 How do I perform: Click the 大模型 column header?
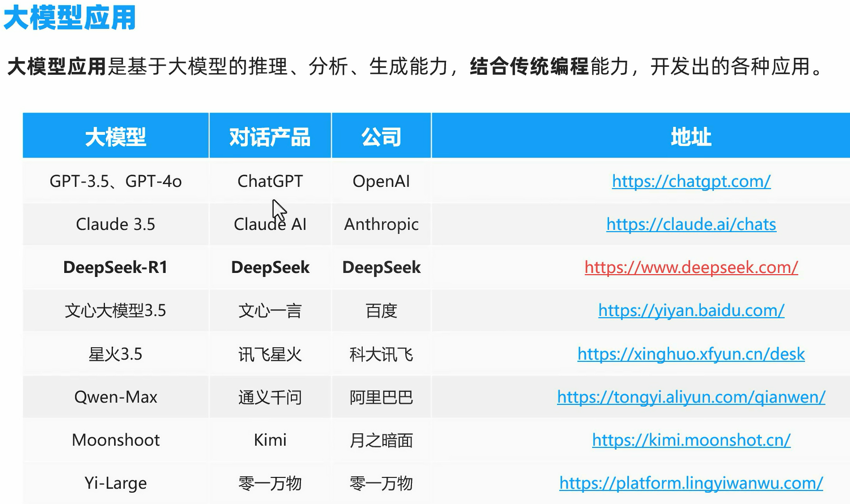pos(116,137)
